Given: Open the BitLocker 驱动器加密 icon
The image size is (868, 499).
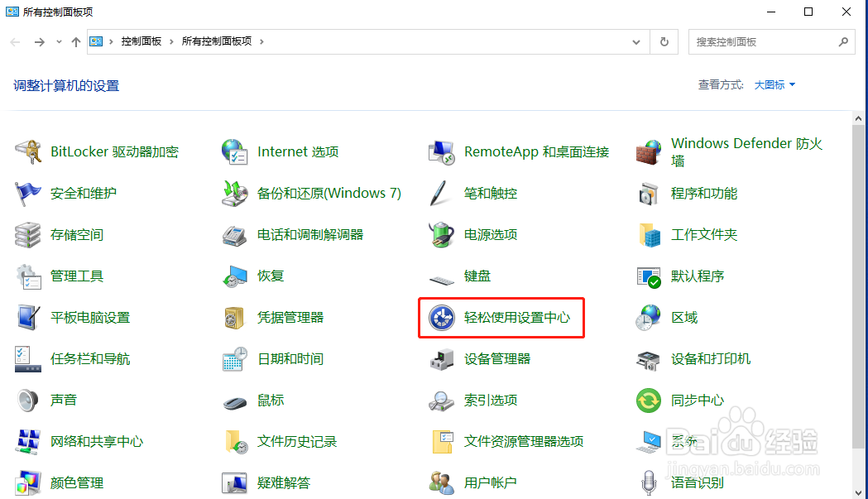Looking at the screenshot, I should point(27,151).
